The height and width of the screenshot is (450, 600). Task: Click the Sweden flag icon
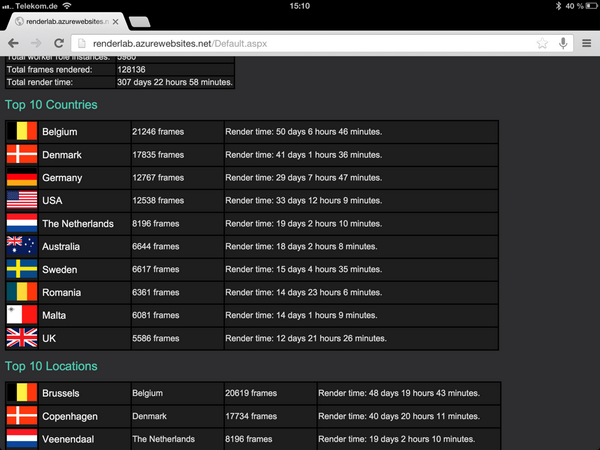click(22, 269)
